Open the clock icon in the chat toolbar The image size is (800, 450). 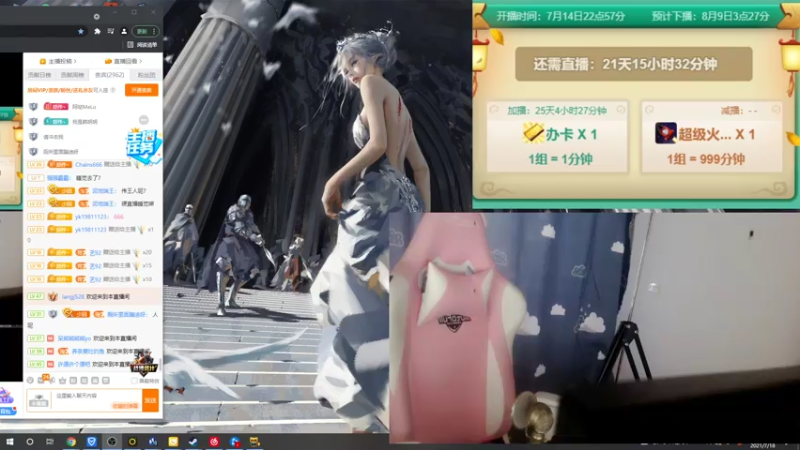coord(30,381)
